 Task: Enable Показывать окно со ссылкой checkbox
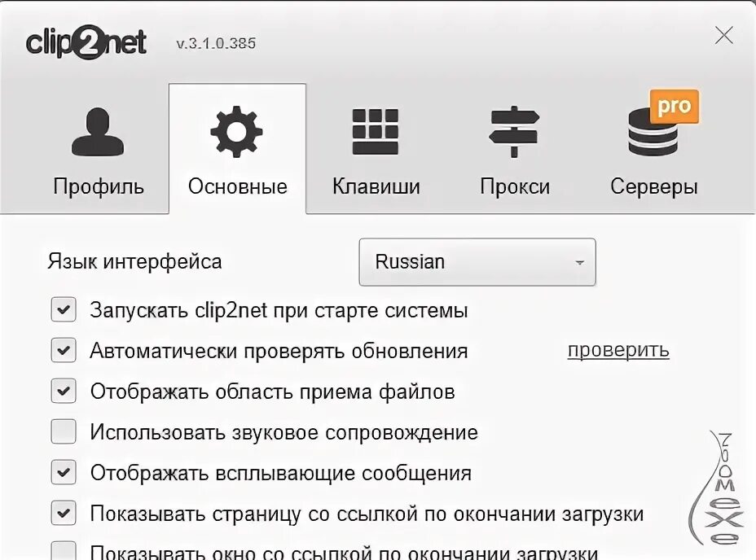pos(64,551)
